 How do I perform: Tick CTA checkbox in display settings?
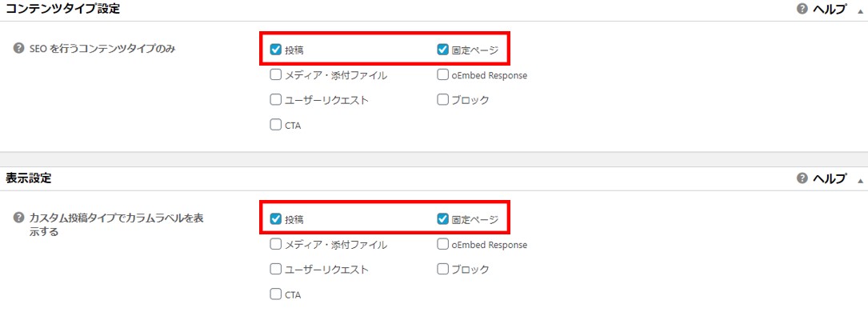276,294
